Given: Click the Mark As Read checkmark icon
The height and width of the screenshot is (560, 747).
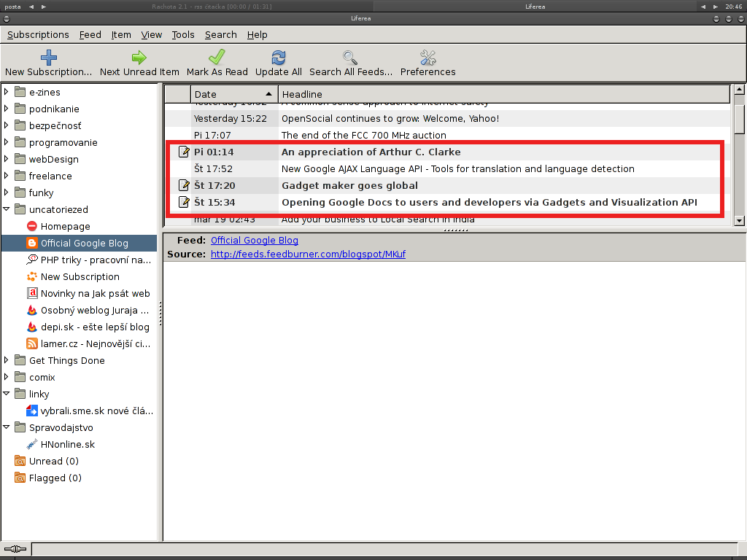Looking at the screenshot, I should coord(217,58).
